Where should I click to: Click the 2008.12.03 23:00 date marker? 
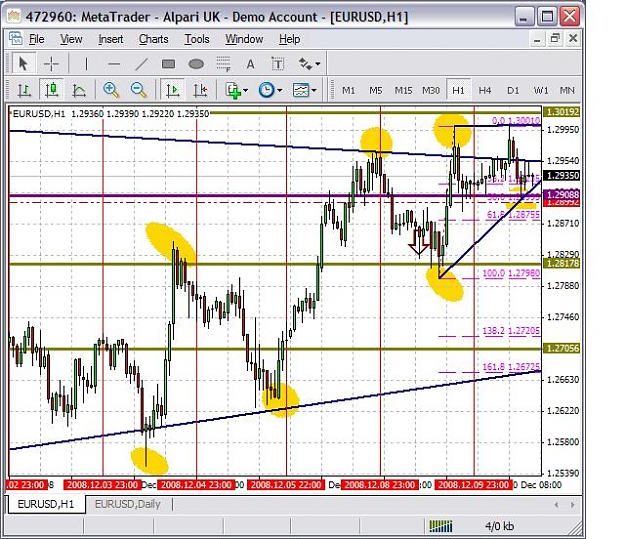pyautogui.click(x=102, y=485)
